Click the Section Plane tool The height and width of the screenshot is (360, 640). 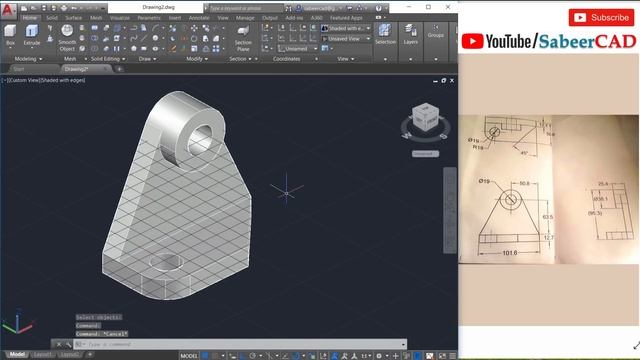click(x=243, y=38)
